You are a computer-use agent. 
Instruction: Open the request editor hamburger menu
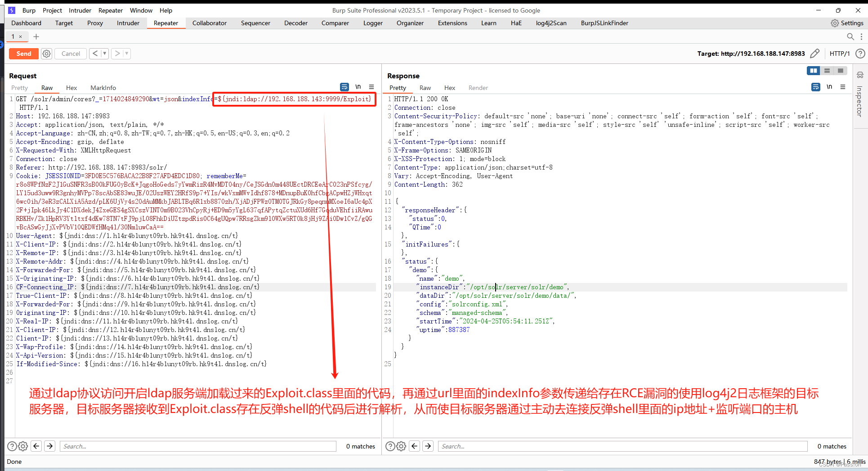(371, 87)
